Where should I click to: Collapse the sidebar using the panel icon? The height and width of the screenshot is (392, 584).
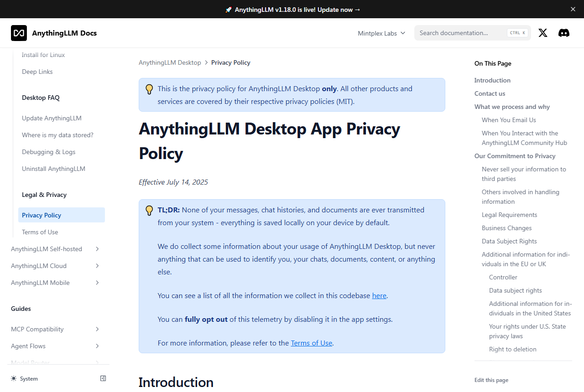103,378
